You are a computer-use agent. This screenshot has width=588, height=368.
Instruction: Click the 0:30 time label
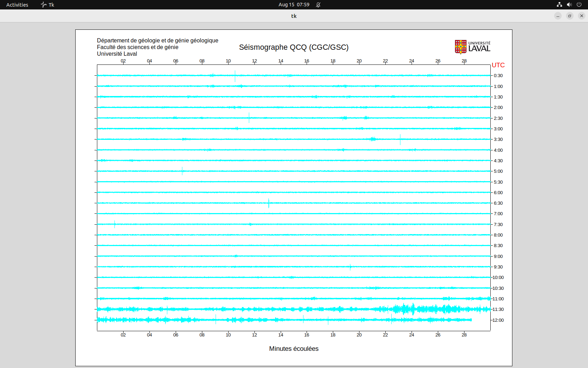click(498, 76)
